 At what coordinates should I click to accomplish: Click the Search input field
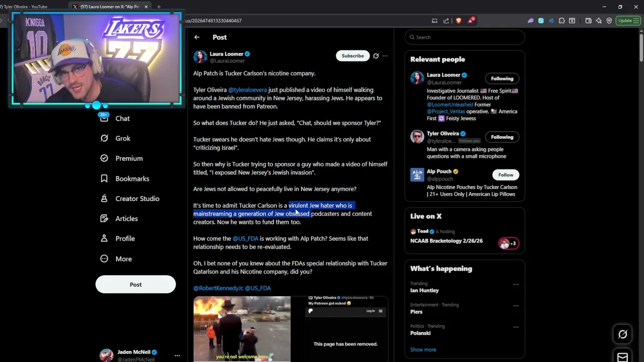pyautogui.click(x=465, y=37)
